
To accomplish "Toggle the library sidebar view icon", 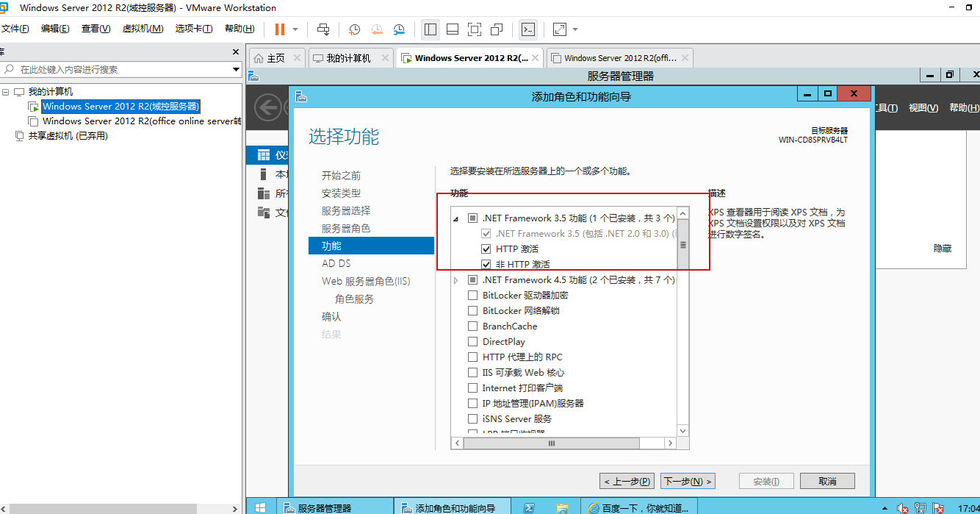I will click(430, 29).
